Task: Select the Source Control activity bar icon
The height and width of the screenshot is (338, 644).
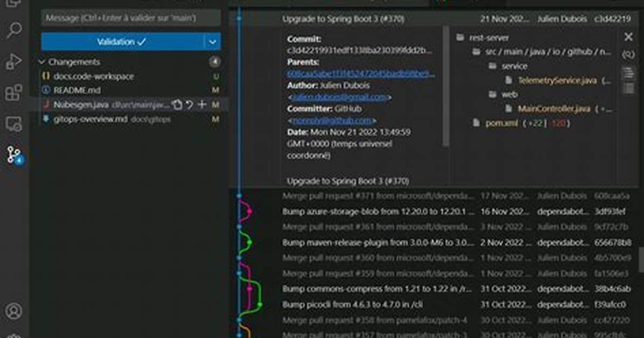Action: (x=14, y=155)
